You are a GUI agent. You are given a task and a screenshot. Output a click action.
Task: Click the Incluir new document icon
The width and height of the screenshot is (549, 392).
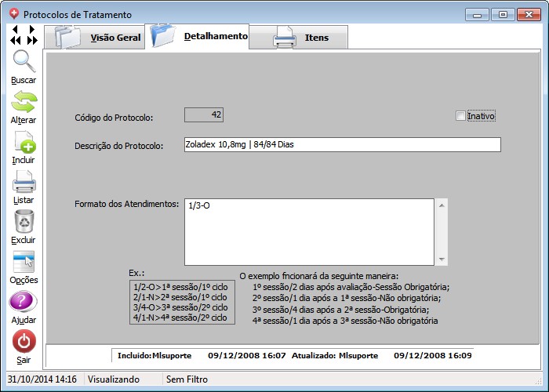pos(24,142)
